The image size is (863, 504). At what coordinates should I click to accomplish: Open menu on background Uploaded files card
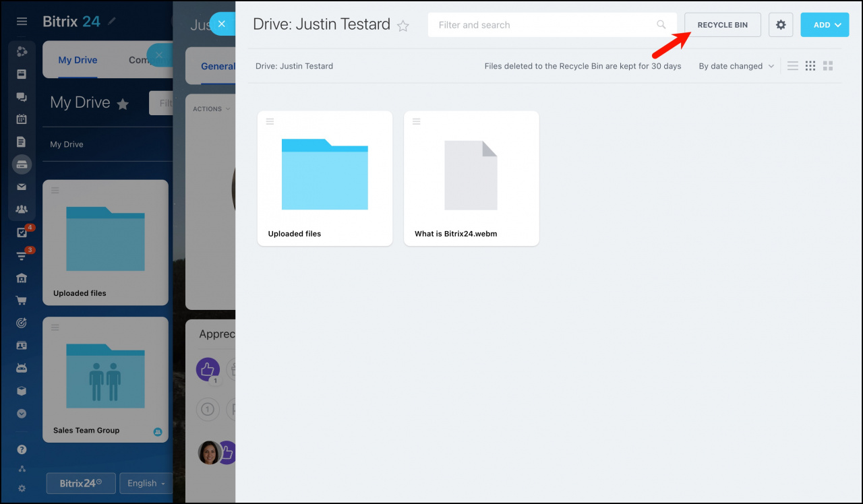pos(55,190)
